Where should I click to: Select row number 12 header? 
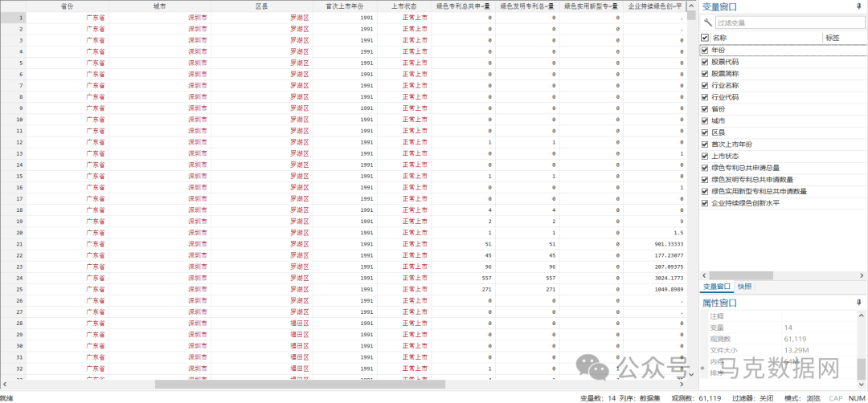13,142
